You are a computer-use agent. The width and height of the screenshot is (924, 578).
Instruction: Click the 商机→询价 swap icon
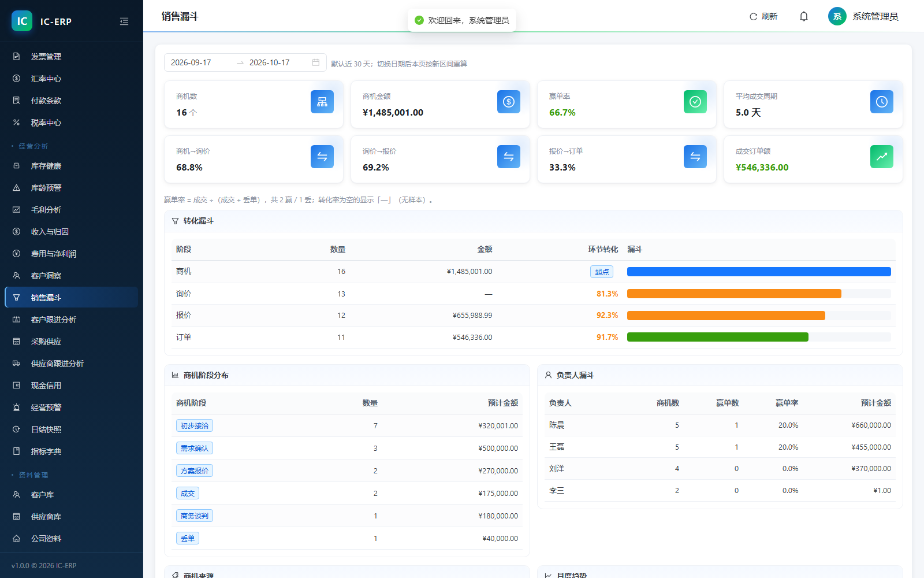pos(322,157)
